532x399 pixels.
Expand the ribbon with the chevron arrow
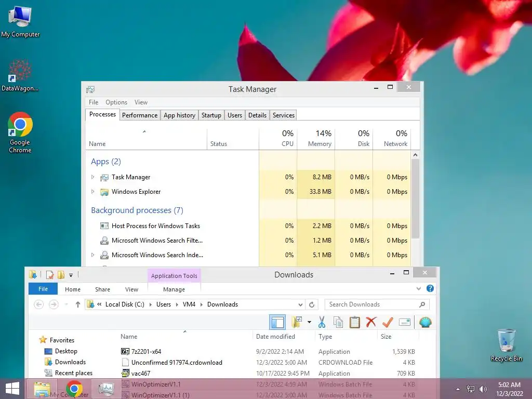(x=419, y=288)
